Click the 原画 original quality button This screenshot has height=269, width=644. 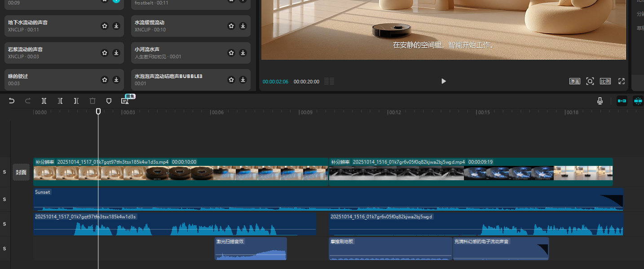575,81
